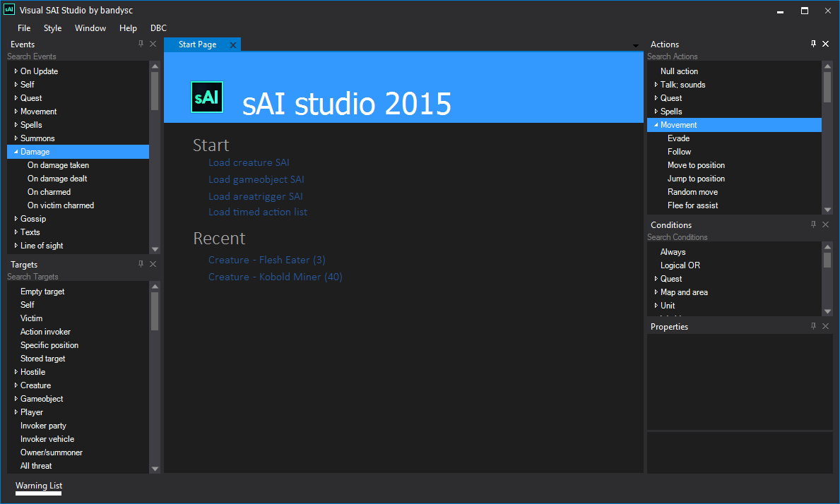
Task: Expand Line of sight event node
Action: (16, 245)
